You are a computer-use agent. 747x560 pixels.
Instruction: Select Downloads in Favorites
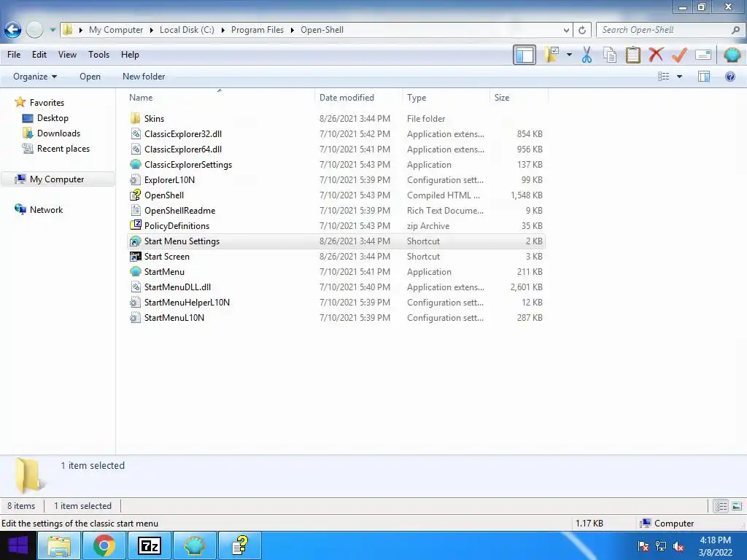click(58, 133)
